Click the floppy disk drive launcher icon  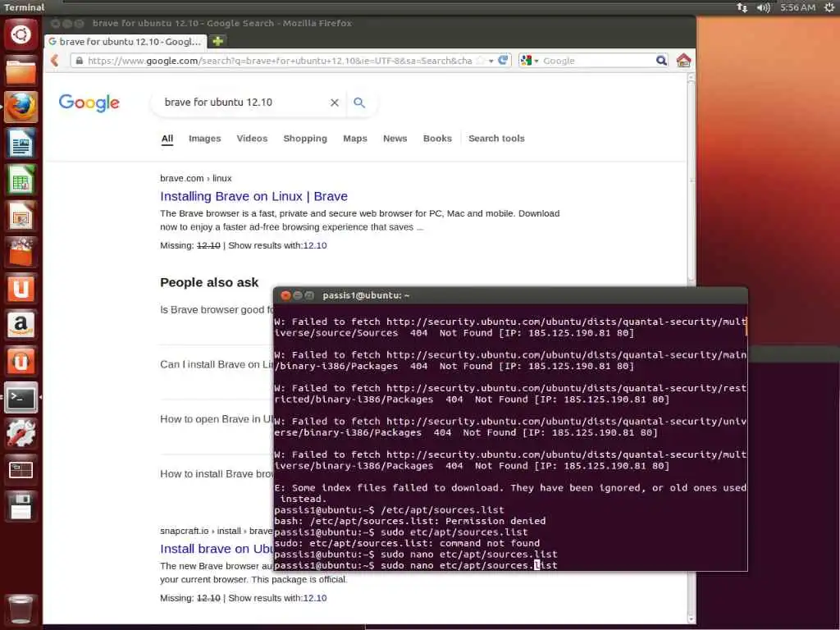(21, 507)
